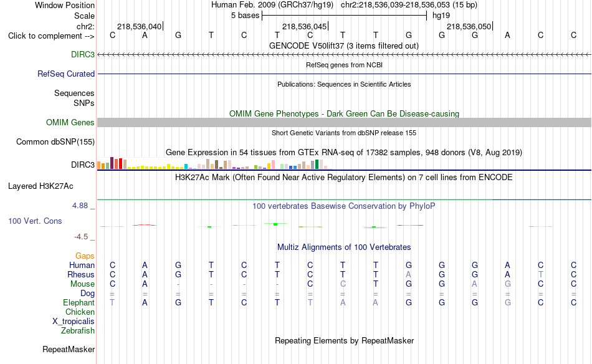Screen dimensions: 592x364
Task: Select the Elephant species row label
Action: click(79, 302)
